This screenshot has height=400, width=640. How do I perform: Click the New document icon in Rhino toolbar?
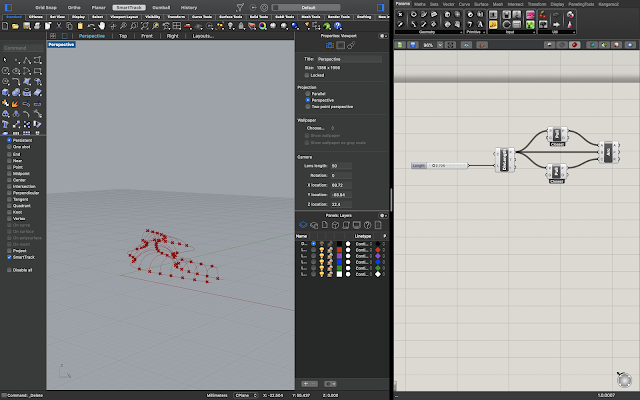tap(5, 26)
